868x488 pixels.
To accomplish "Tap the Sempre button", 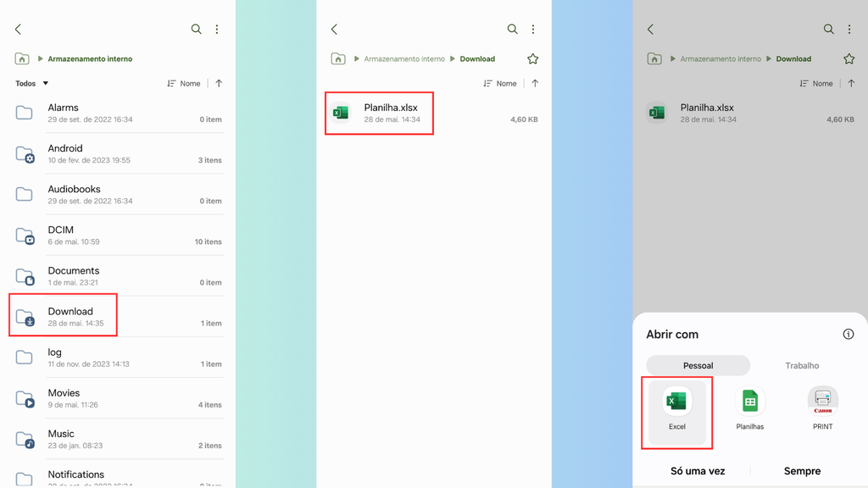I will 802,471.
